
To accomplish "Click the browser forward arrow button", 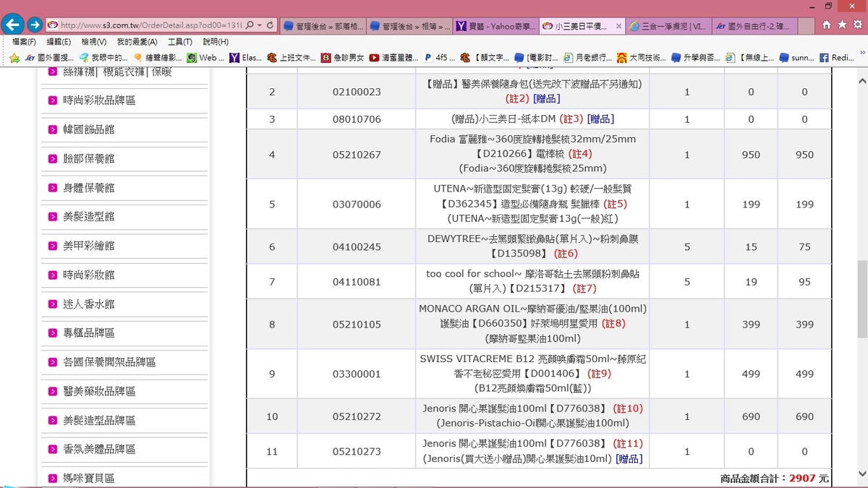I will pyautogui.click(x=34, y=25).
